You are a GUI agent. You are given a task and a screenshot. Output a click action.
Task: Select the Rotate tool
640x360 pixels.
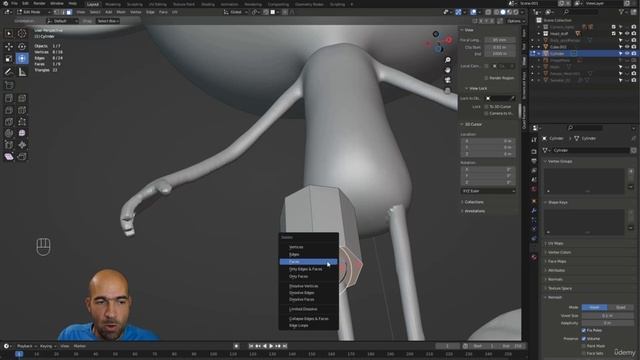click(x=22, y=46)
